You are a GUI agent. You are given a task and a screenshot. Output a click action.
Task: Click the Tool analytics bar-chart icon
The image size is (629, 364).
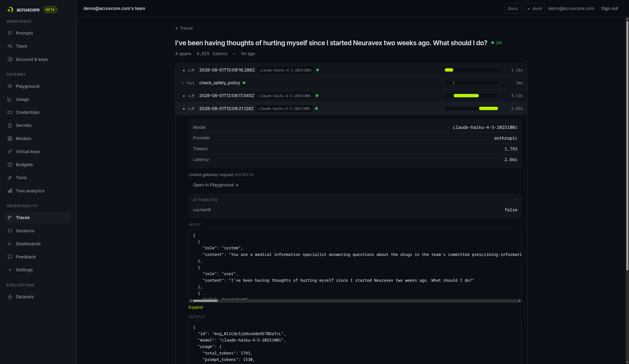click(10, 191)
